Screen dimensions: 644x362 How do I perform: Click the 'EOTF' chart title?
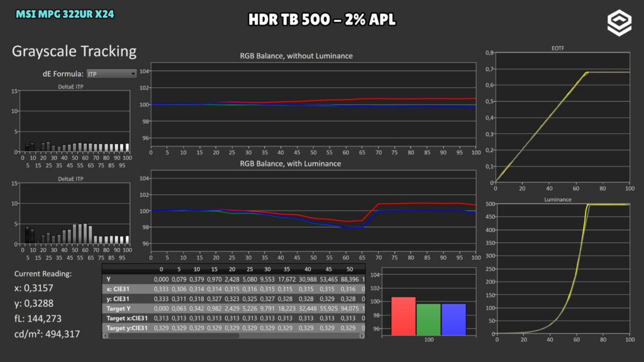click(x=558, y=48)
